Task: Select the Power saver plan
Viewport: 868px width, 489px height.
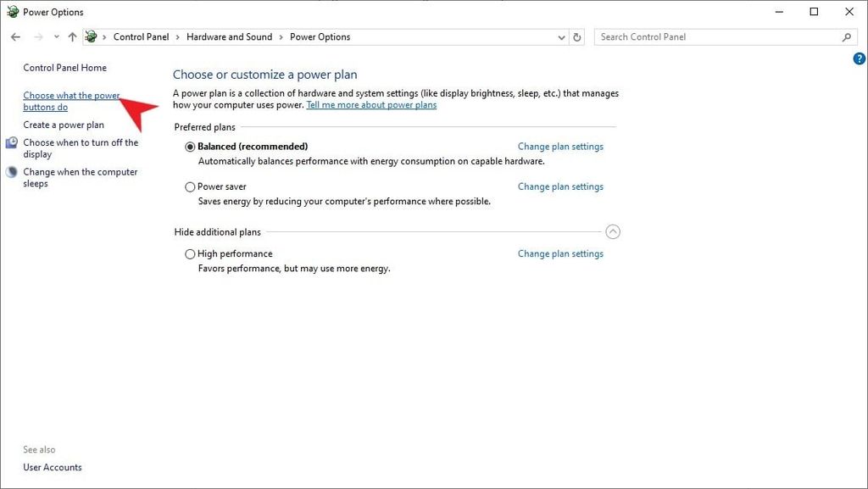Action: pos(190,187)
